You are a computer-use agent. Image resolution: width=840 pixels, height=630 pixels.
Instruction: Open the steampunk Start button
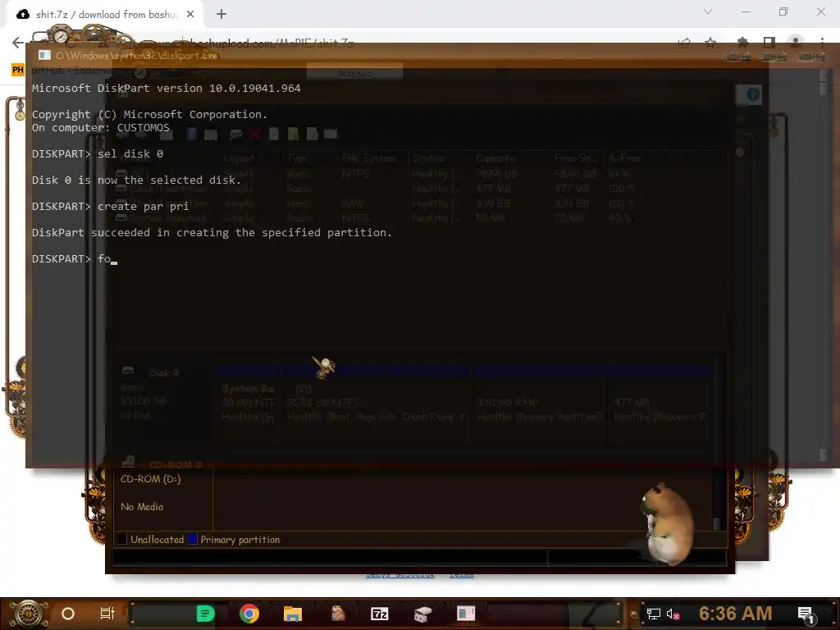(x=27, y=614)
